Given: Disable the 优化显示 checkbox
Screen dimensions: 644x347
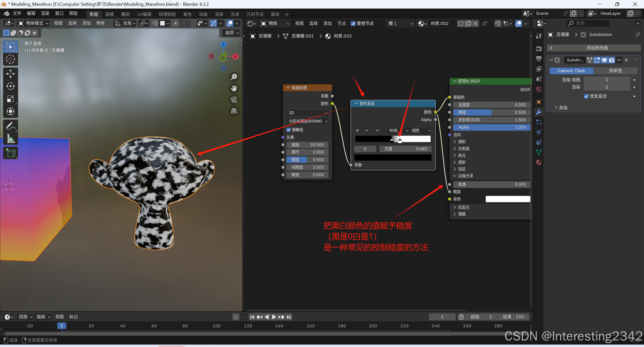Looking at the screenshot, I should click(x=586, y=96).
